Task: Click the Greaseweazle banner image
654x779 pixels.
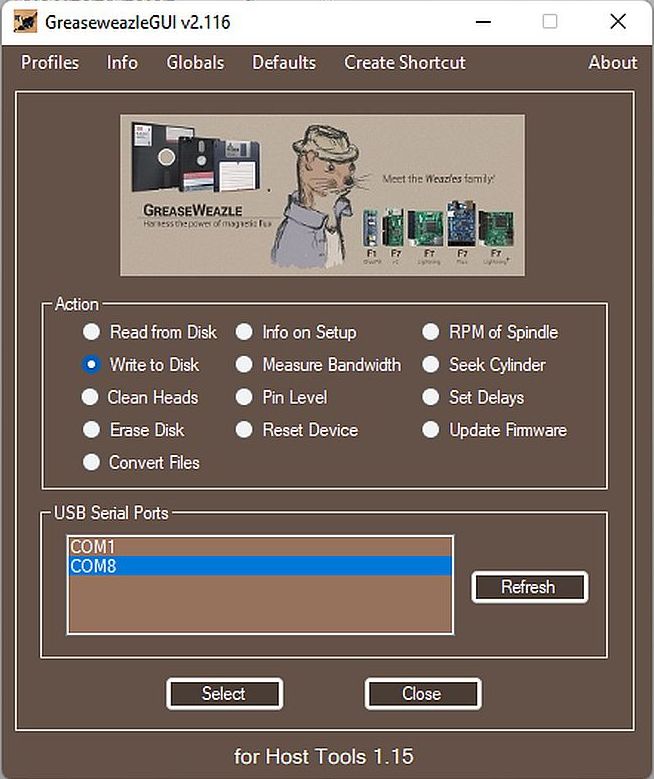Action: pyautogui.click(x=322, y=195)
